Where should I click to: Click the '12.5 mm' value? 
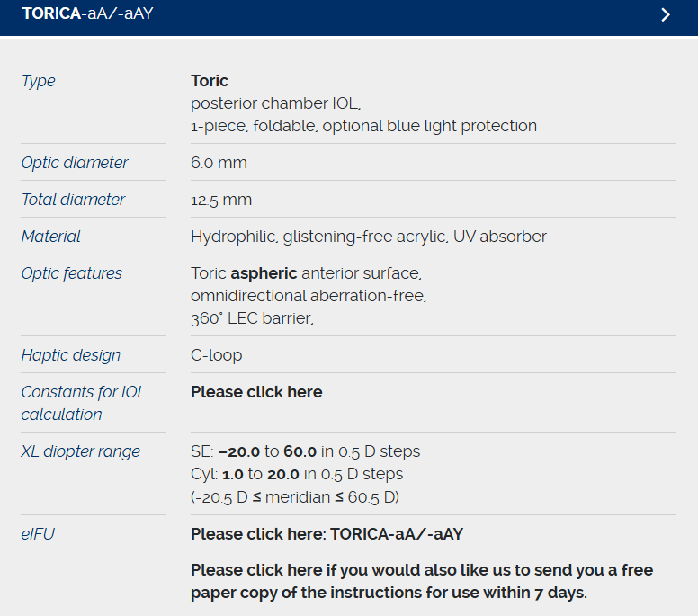click(x=221, y=200)
